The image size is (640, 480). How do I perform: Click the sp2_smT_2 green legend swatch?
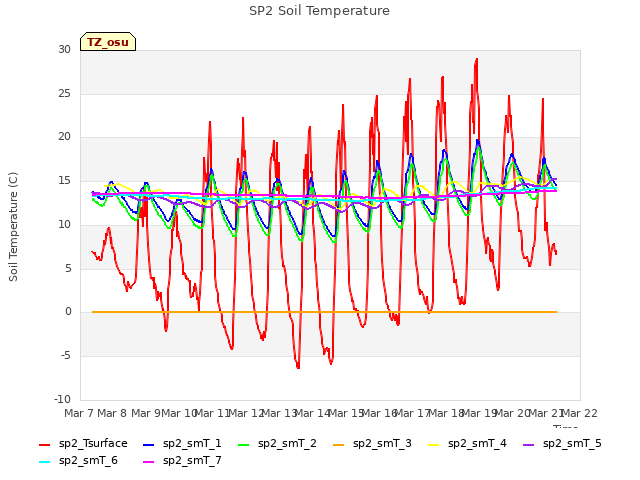[244, 445]
